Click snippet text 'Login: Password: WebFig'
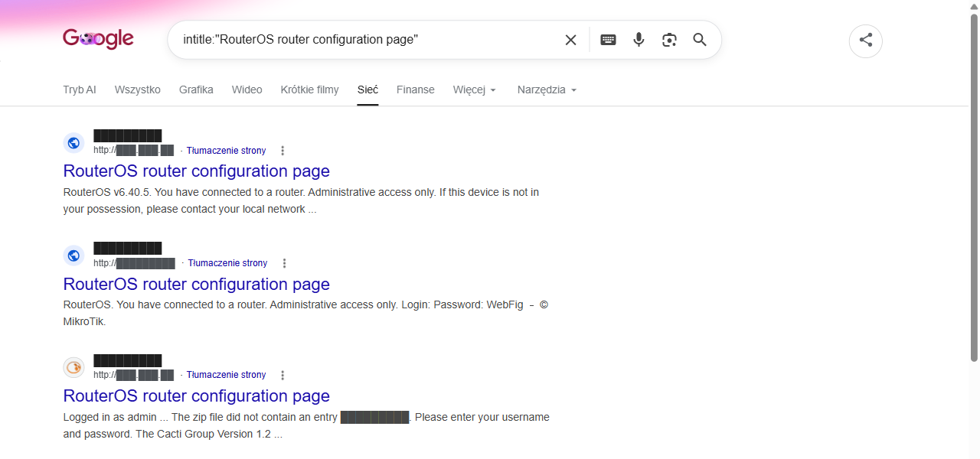This screenshot has width=980, height=459. (x=462, y=304)
